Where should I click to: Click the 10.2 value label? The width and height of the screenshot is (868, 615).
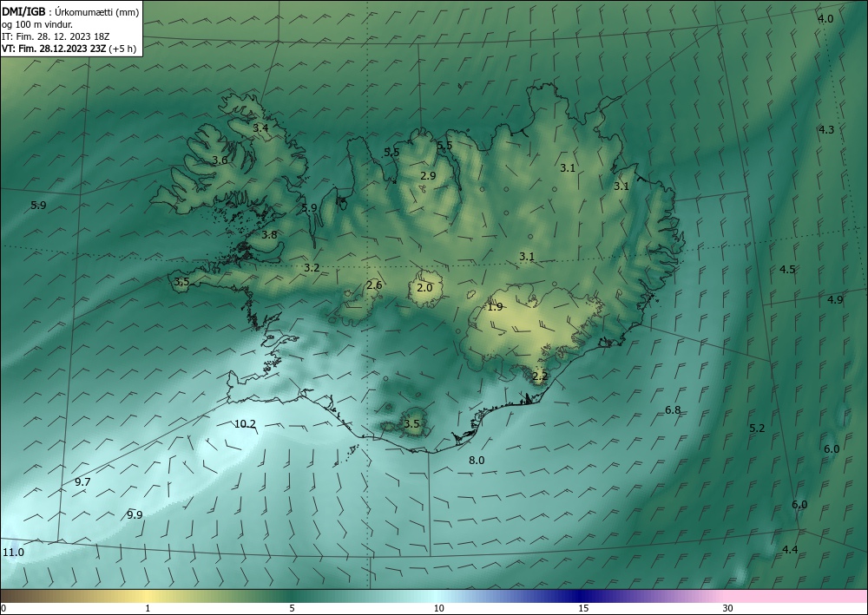(246, 424)
